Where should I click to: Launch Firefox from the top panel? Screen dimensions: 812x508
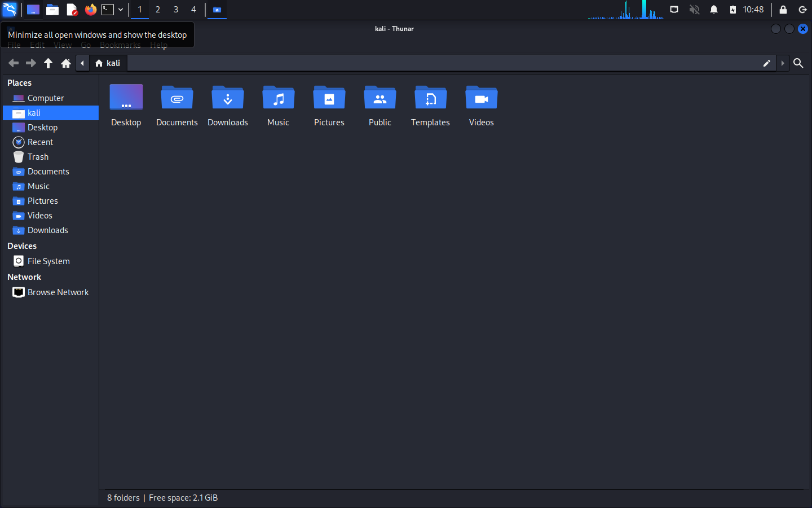tap(90, 10)
